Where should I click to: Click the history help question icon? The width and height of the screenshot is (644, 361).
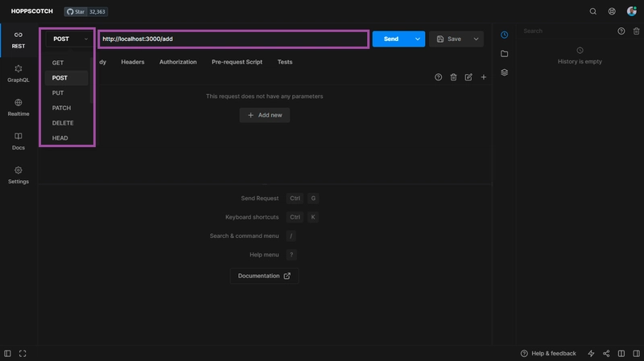(x=621, y=31)
